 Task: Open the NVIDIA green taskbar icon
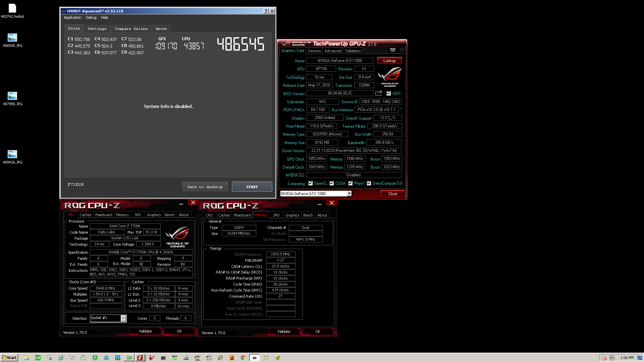tap(277, 358)
